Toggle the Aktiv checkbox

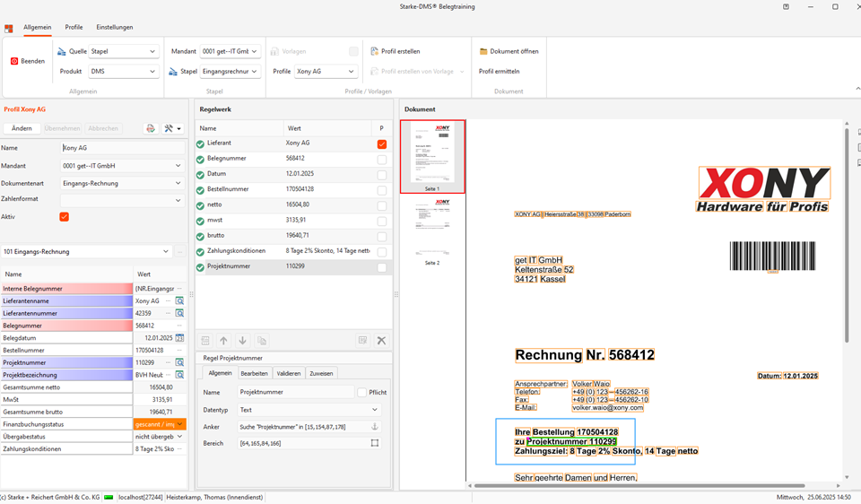[x=65, y=217]
